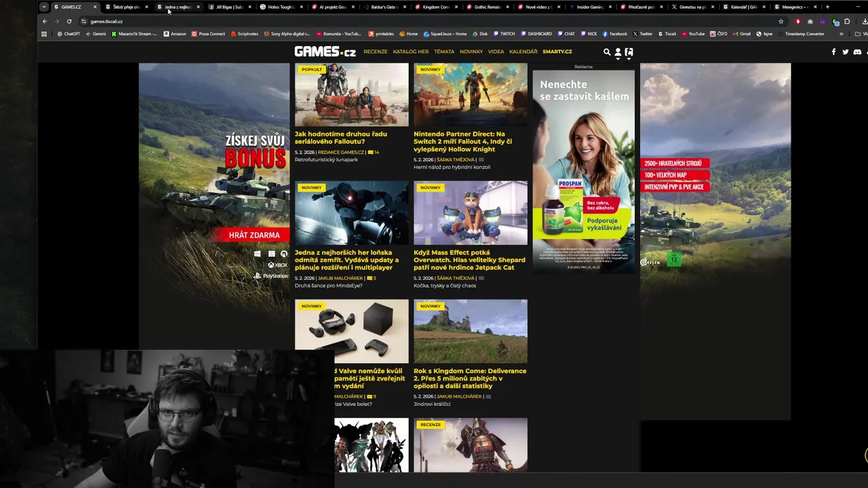Reload the page with the refresh icon
This screenshot has height=488, width=868.
pyautogui.click(x=69, y=21)
